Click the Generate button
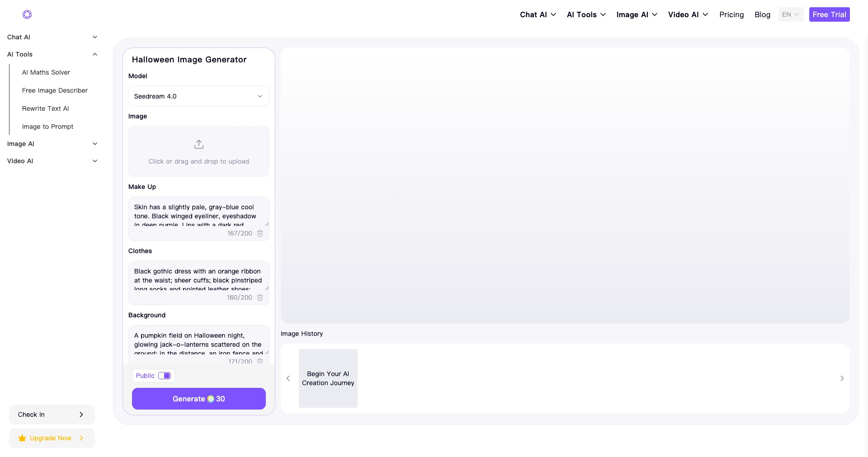This screenshot has height=457, width=868. (x=199, y=399)
